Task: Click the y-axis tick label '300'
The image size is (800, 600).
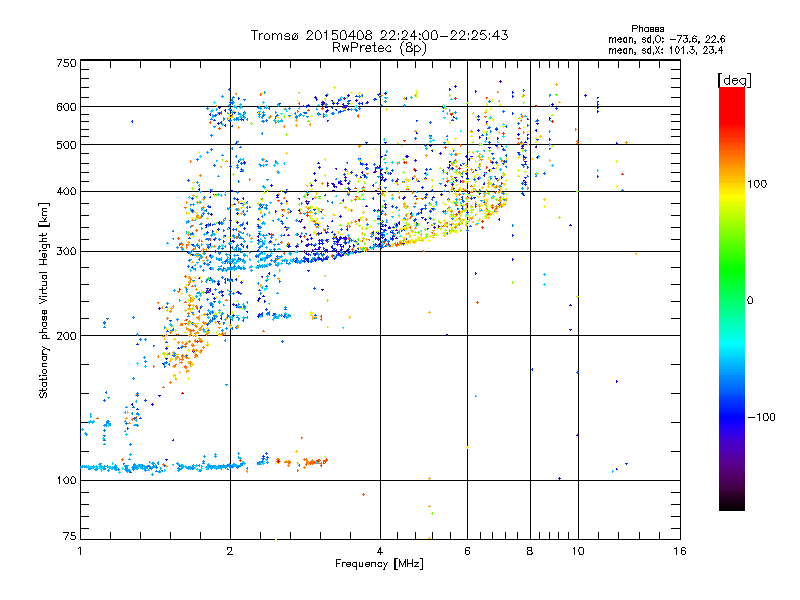Action: (x=67, y=252)
